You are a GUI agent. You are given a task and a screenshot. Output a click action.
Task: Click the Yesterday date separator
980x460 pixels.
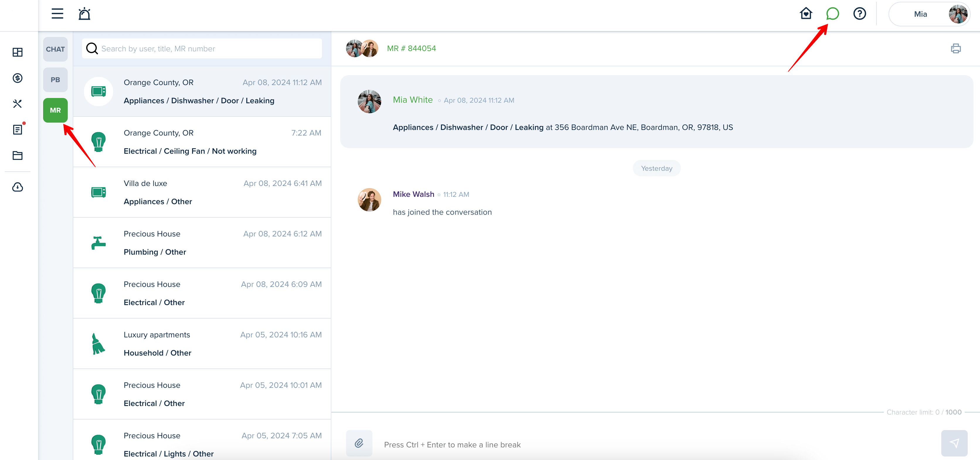tap(657, 168)
